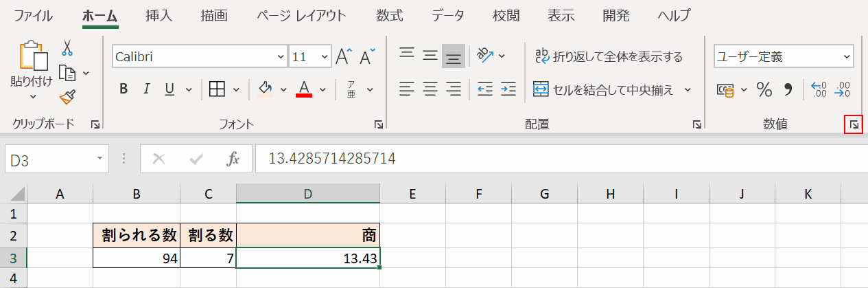The height and width of the screenshot is (288, 868).
Task: Open underline style dropdown arrow
Action: pyautogui.click(x=187, y=89)
